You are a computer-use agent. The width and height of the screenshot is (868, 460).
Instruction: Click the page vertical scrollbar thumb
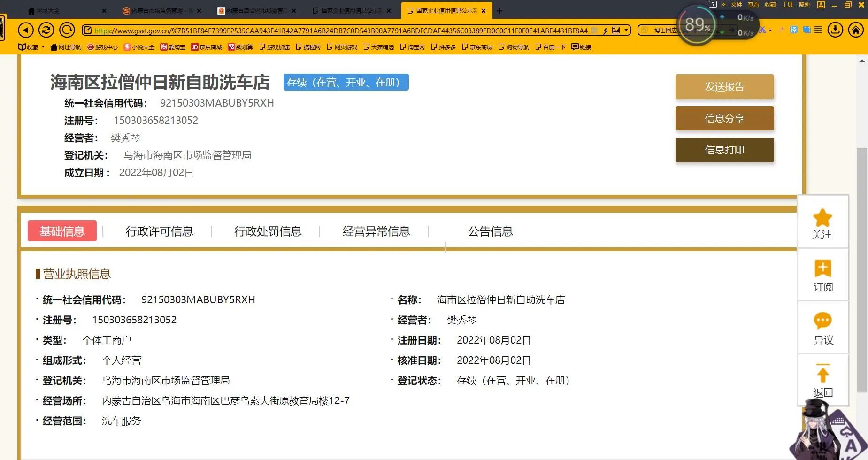(862, 270)
